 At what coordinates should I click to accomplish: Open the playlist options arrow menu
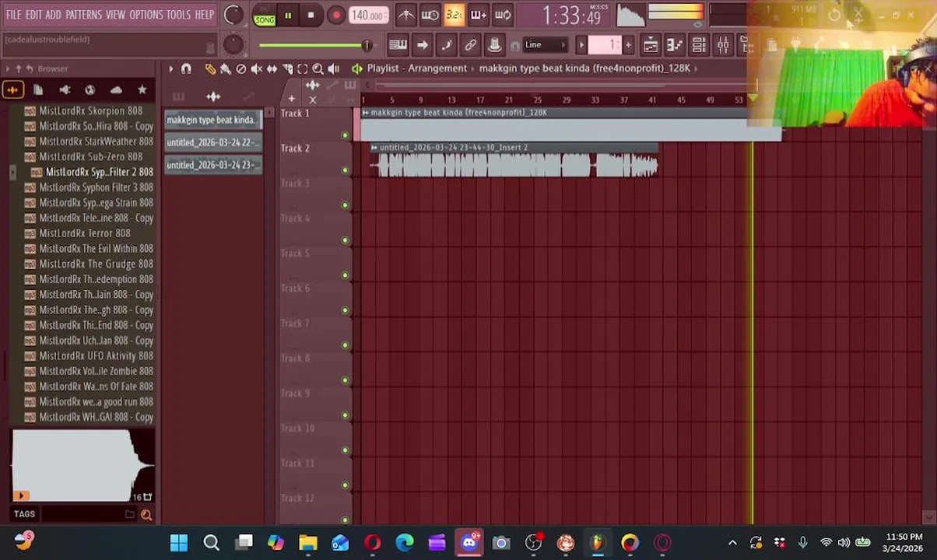pyautogui.click(x=170, y=69)
